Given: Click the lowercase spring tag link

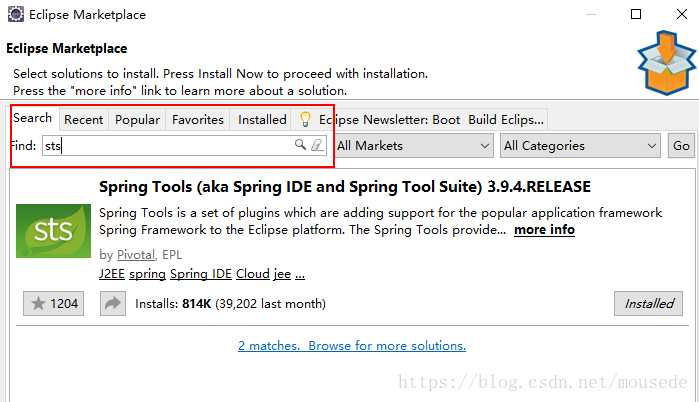Looking at the screenshot, I should pyautogui.click(x=148, y=274).
